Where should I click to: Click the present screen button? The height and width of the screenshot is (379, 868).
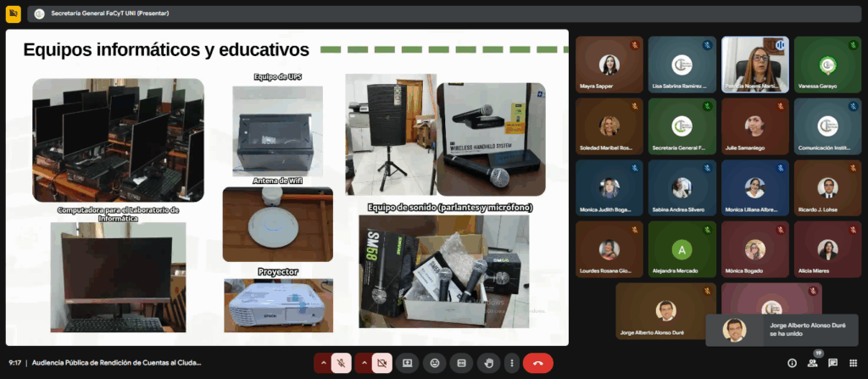click(407, 363)
